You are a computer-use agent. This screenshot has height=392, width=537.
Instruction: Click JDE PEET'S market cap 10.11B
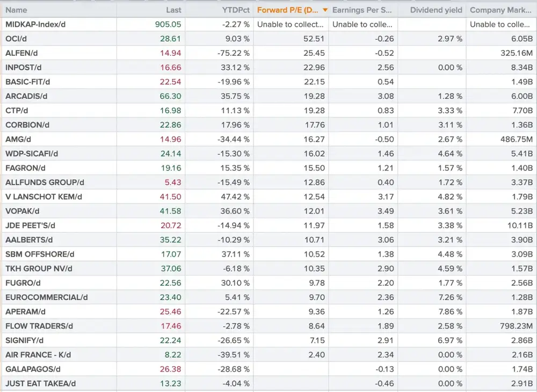point(520,226)
